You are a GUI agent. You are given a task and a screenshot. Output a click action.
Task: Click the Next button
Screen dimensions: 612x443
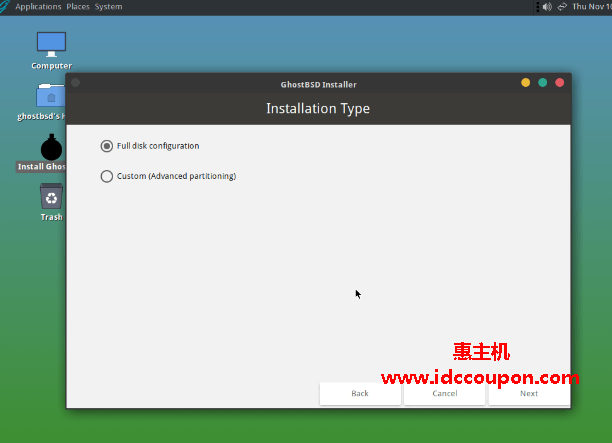coord(528,393)
